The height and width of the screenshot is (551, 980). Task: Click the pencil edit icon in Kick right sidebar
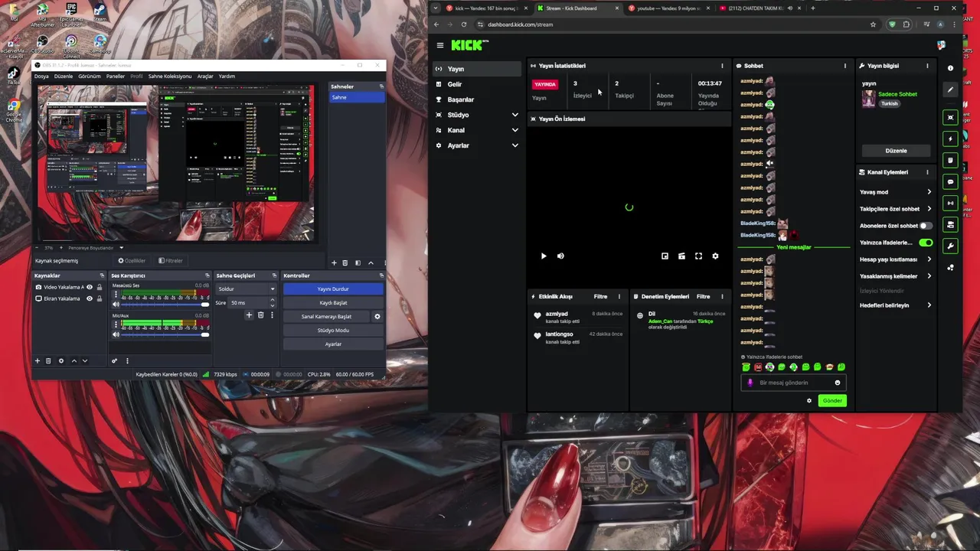[950, 90]
